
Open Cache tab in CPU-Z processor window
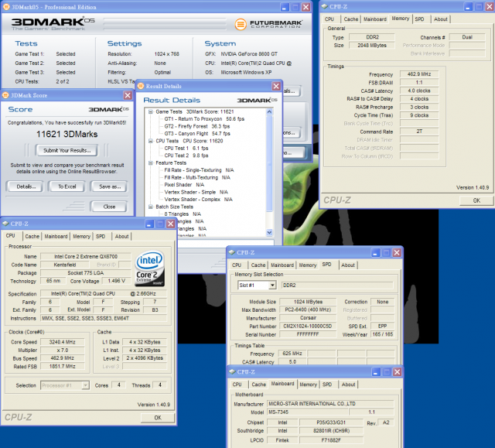point(32,237)
